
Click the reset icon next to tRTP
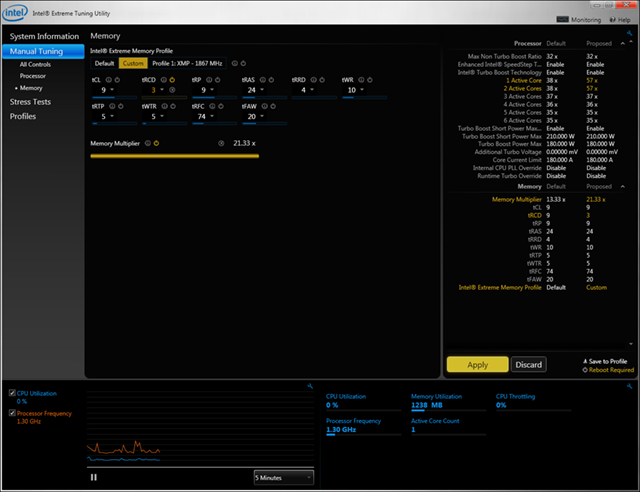pyautogui.click(x=120, y=106)
